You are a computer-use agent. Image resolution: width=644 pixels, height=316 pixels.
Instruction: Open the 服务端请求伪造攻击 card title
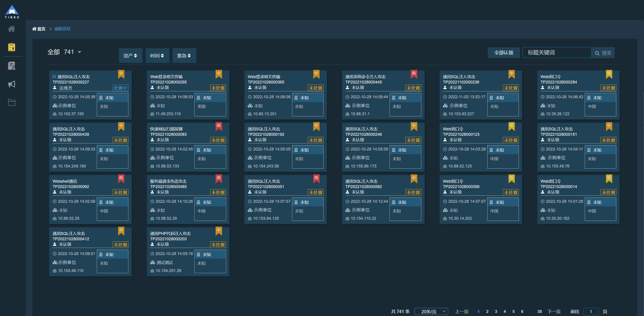click(168, 181)
